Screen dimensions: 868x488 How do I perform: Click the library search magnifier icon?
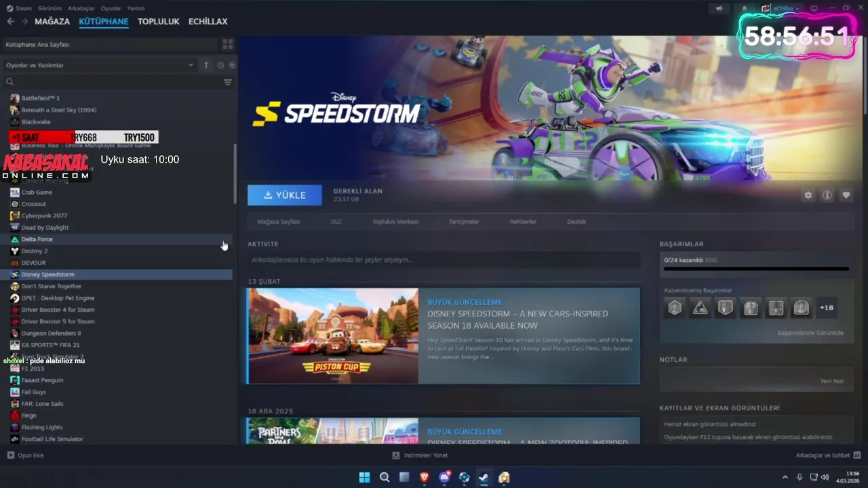tap(9, 82)
